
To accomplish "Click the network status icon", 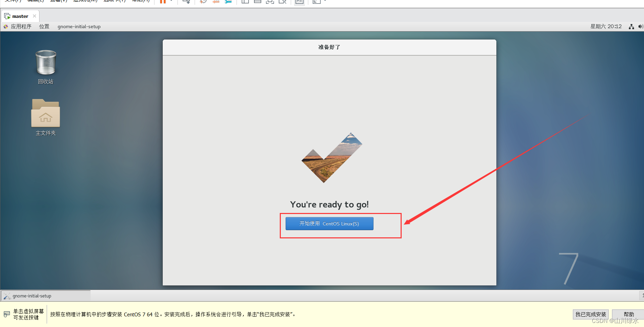I will click(631, 26).
